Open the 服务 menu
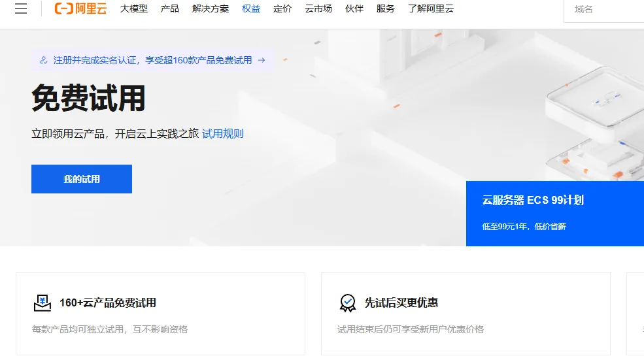The height and width of the screenshot is (358, 644). point(385,8)
